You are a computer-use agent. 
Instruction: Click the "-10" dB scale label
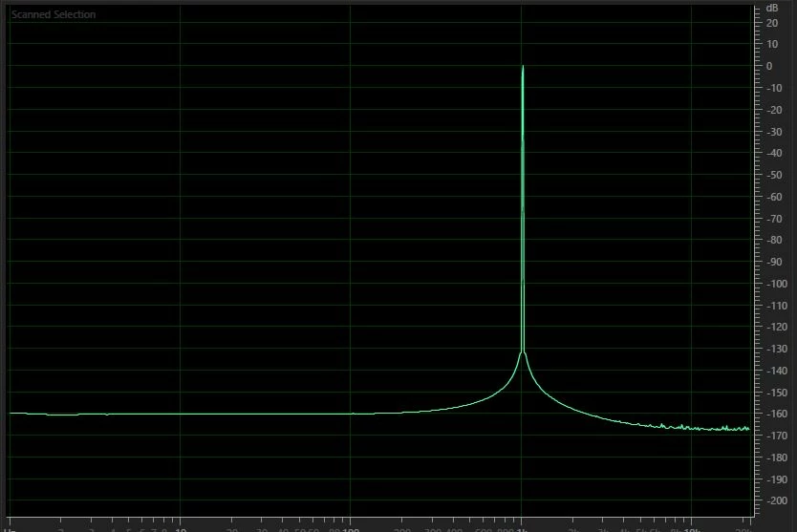coord(774,88)
